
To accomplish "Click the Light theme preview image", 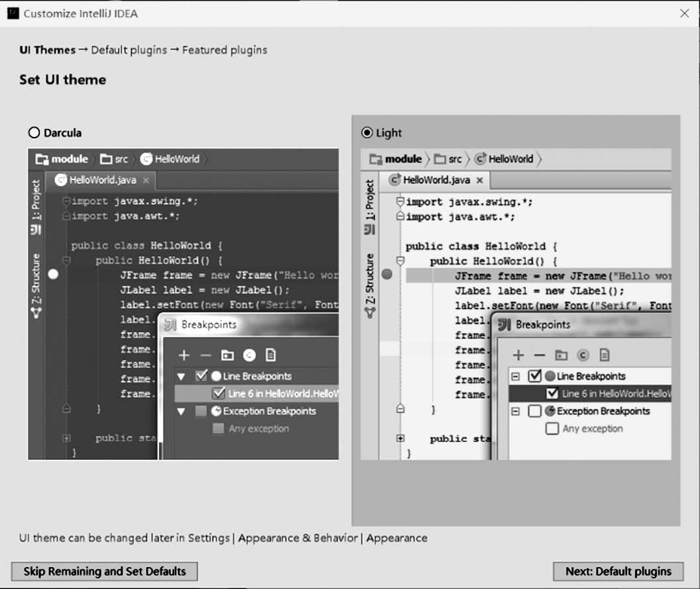I will (x=516, y=304).
